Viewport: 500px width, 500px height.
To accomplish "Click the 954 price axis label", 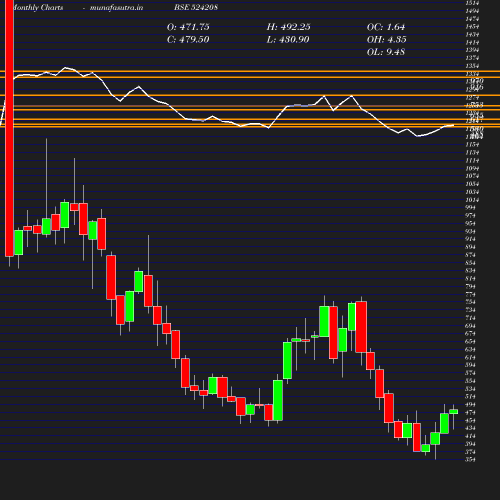I will click(x=470, y=223).
